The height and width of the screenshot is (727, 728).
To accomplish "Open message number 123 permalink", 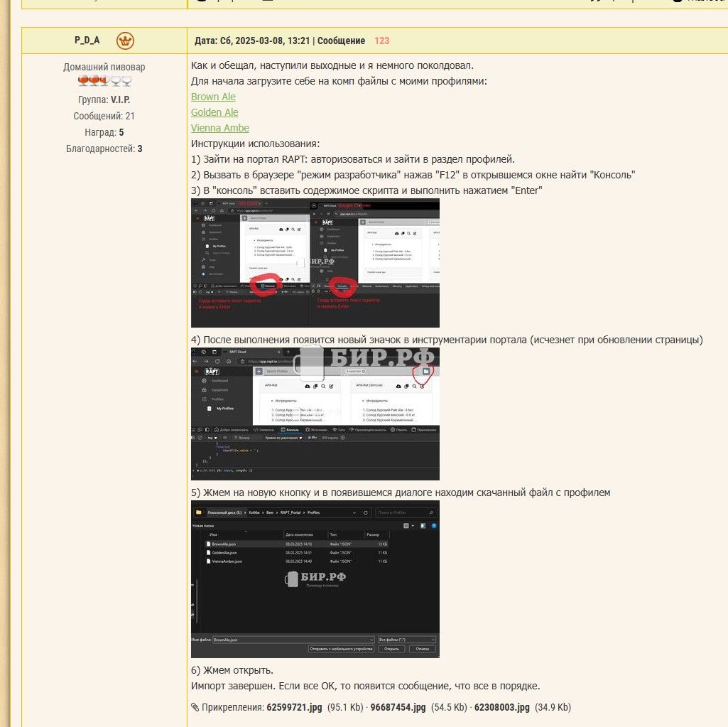I will (x=381, y=41).
